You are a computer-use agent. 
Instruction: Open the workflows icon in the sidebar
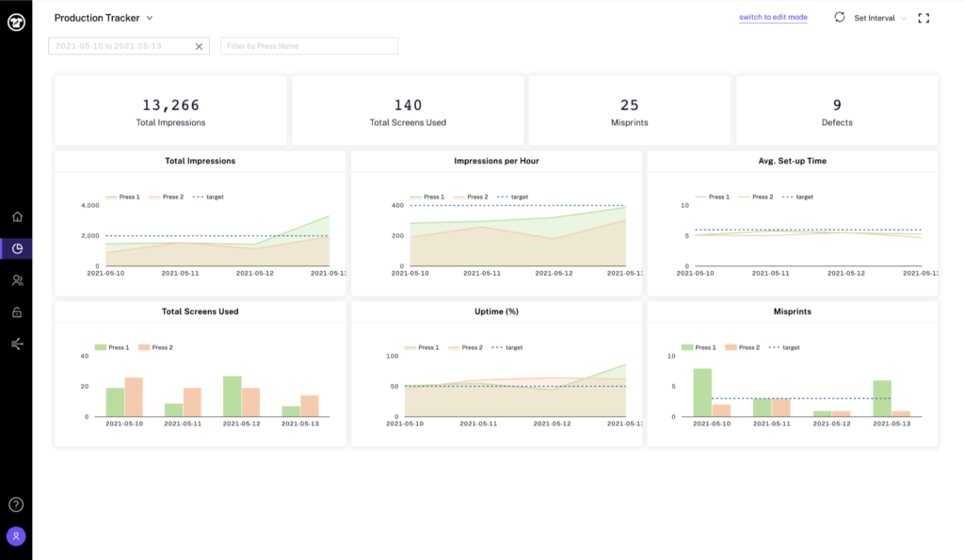[17, 344]
